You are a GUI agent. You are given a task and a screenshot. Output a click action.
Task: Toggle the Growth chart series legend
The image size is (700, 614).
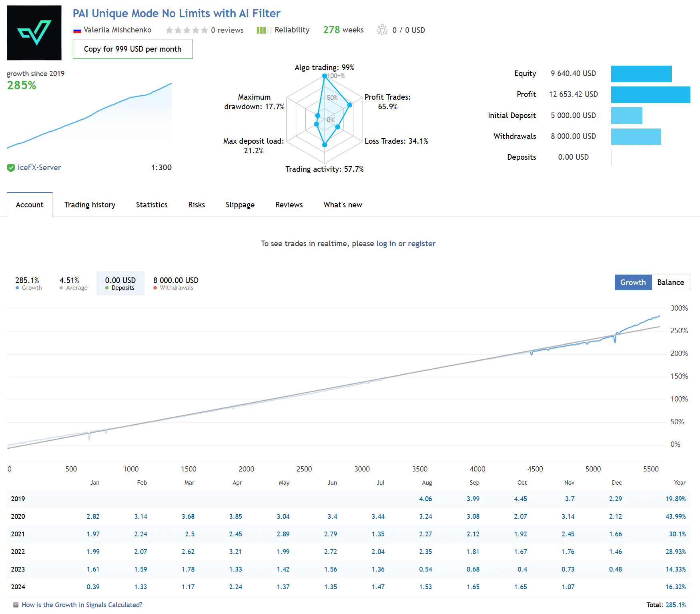(28, 283)
